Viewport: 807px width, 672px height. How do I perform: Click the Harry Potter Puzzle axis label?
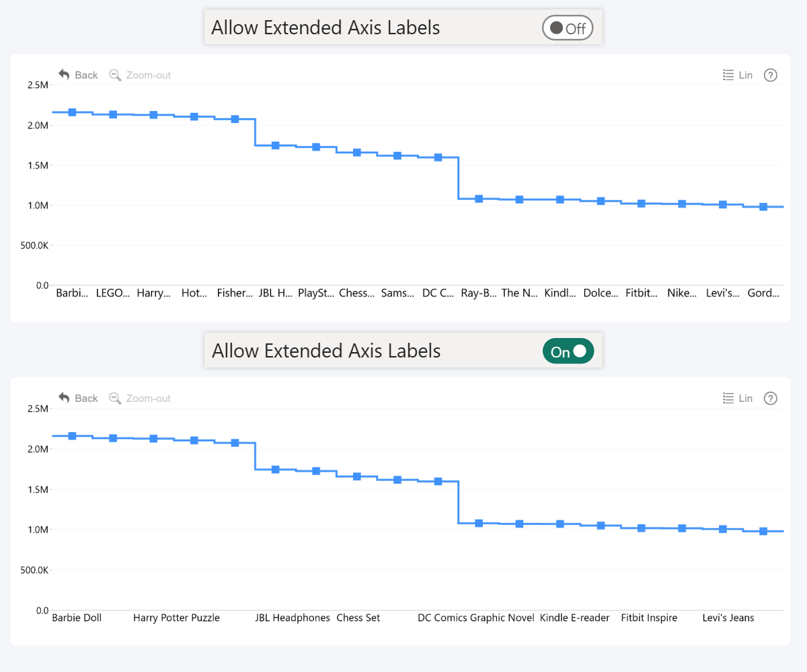tap(176, 618)
